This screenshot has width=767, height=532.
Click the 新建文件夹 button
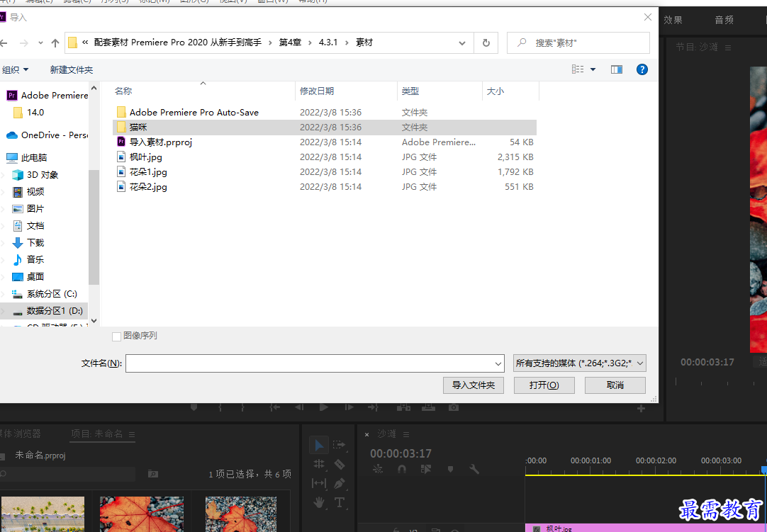click(72, 70)
